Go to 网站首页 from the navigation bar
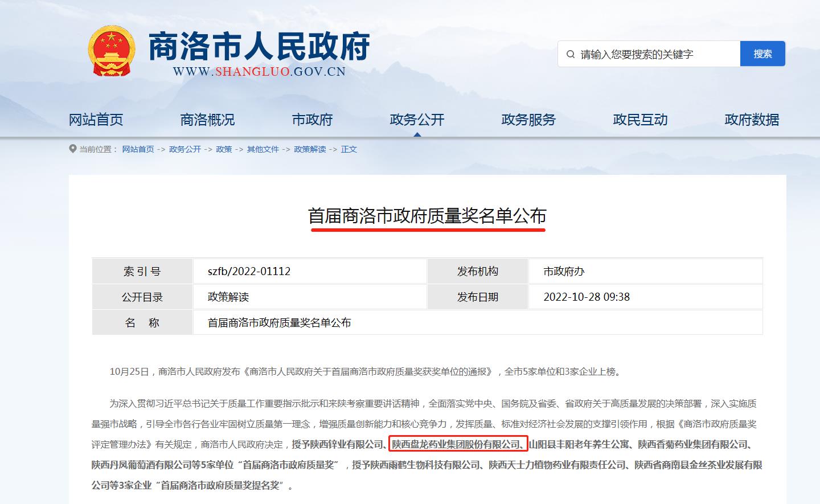The width and height of the screenshot is (820, 504). (96, 120)
